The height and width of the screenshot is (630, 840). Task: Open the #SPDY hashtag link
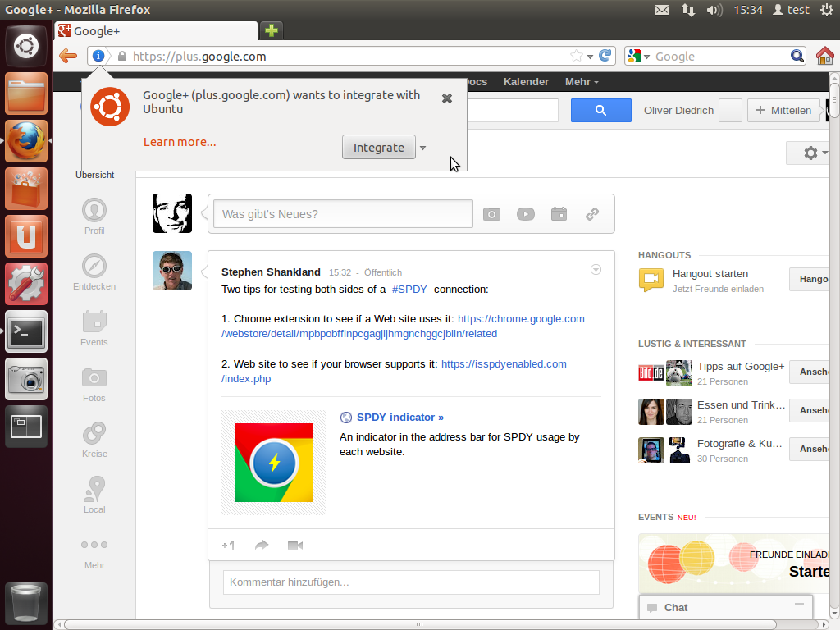(409, 290)
